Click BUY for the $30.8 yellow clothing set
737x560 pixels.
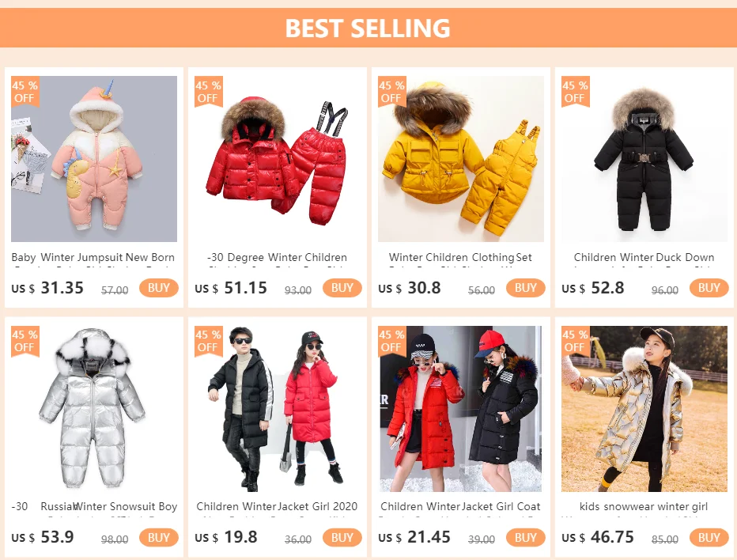coord(526,288)
